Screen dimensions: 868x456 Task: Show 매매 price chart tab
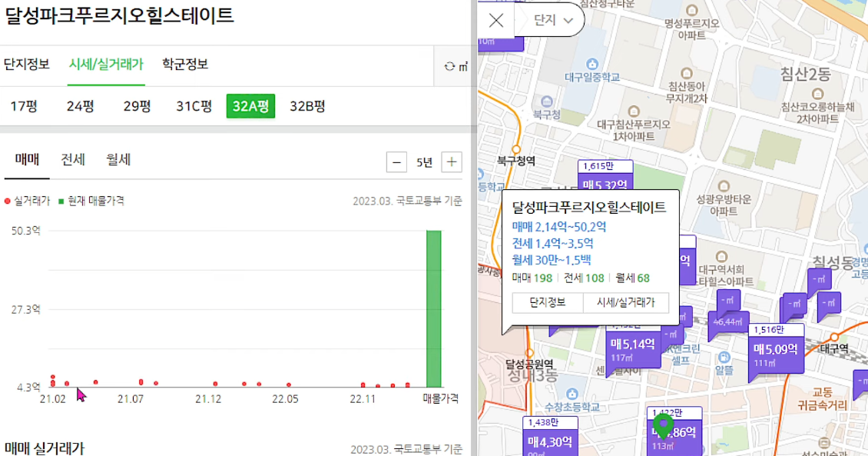tap(27, 160)
